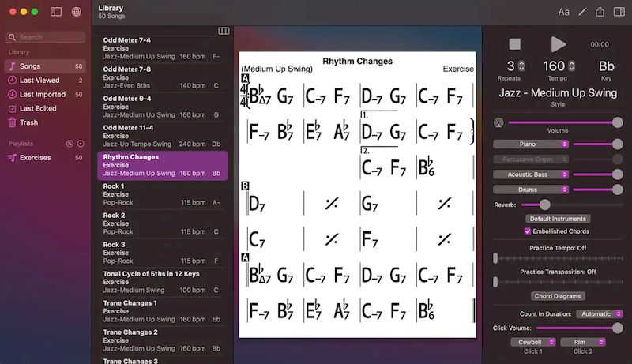Click the 00:00 time display
The height and width of the screenshot is (364, 632).
(x=600, y=45)
